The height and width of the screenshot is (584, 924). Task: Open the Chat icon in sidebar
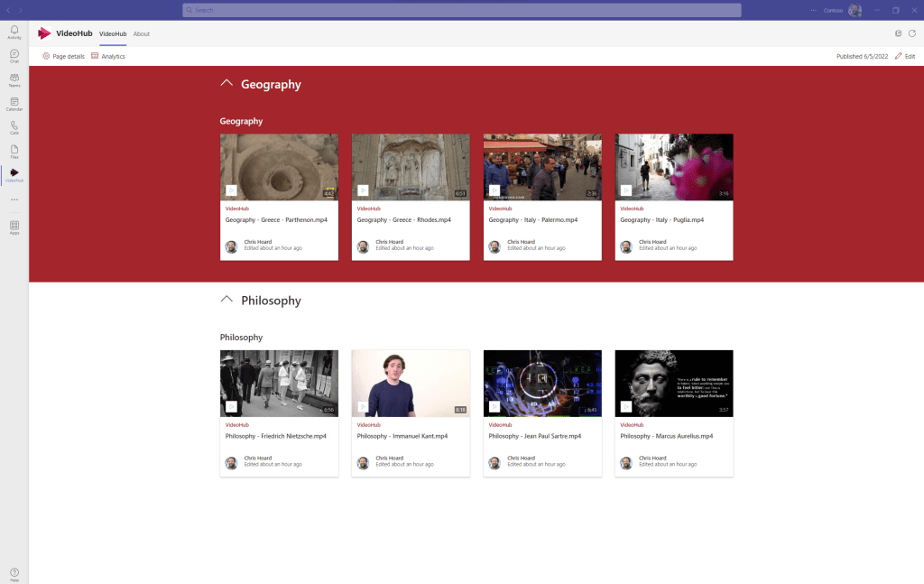(x=14, y=56)
